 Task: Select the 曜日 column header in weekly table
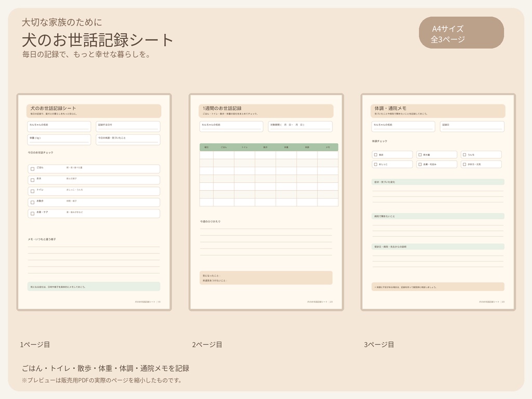click(x=207, y=147)
